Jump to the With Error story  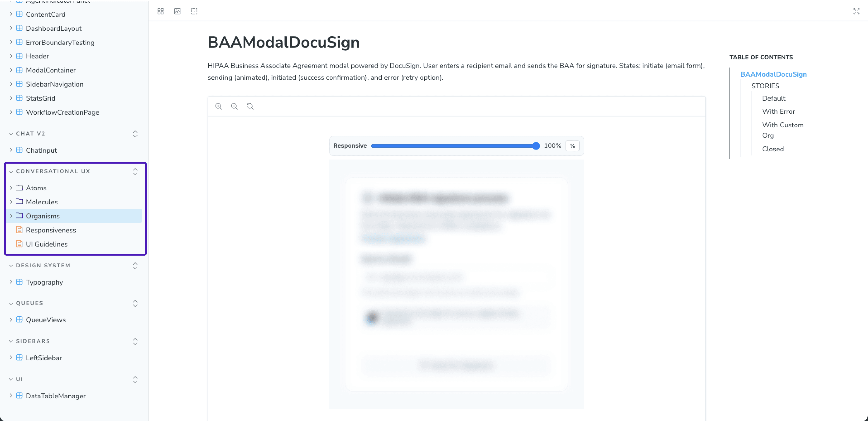[778, 111]
